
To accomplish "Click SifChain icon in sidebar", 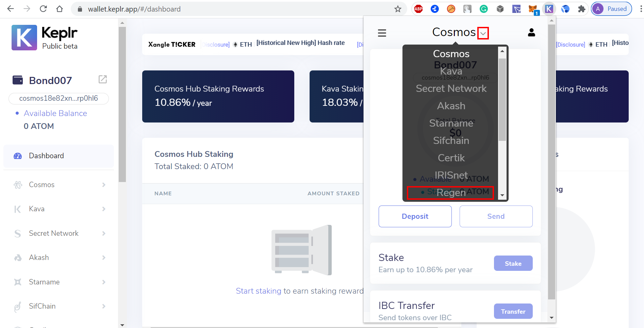I will [x=18, y=307].
